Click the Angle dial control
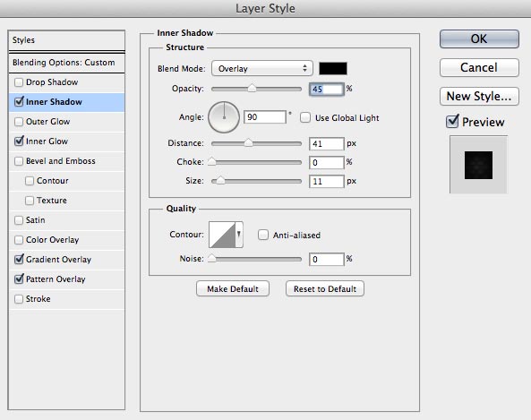The image size is (531, 420). 224,117
